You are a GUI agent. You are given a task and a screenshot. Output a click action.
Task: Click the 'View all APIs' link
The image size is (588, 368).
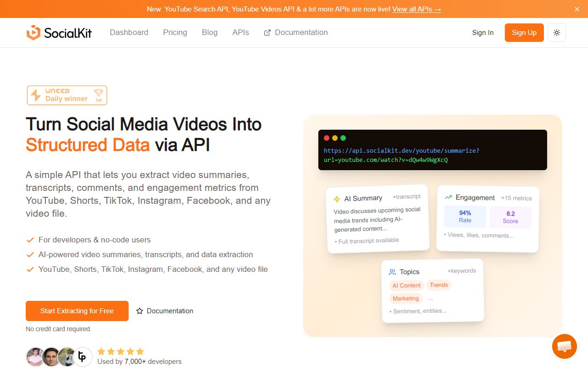[x=416, y=9]
